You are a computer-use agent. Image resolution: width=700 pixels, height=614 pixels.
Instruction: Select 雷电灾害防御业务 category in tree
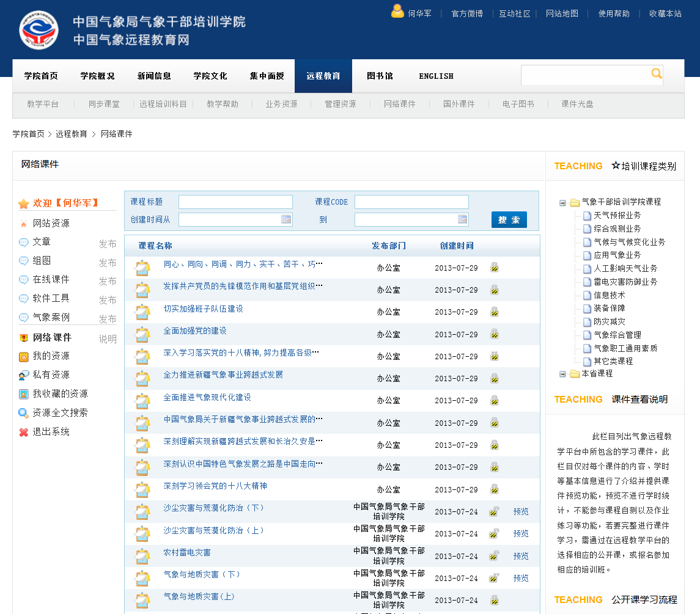pos(625,282)
